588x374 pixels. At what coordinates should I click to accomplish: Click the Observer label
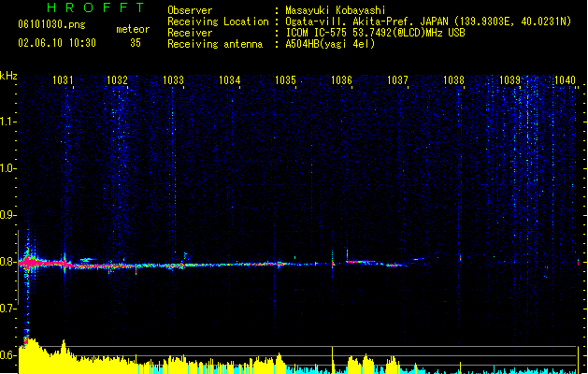tap(190, 10)
